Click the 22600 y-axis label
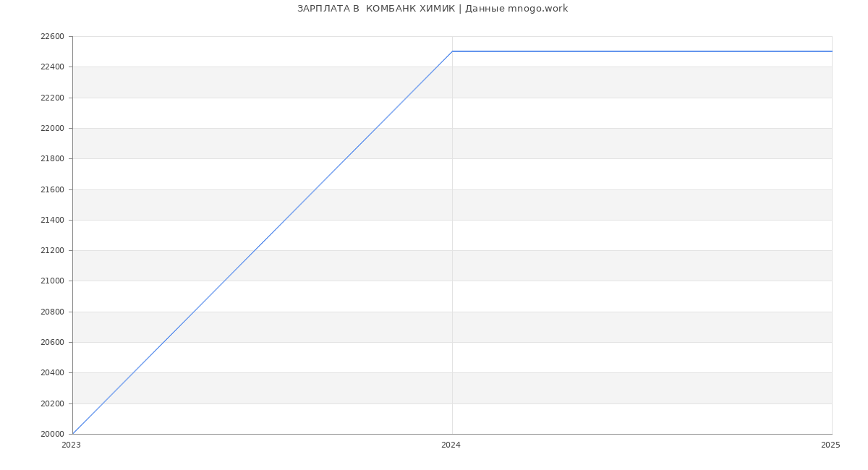The height and width of the screenshot is (470, 868). [52, 37]
